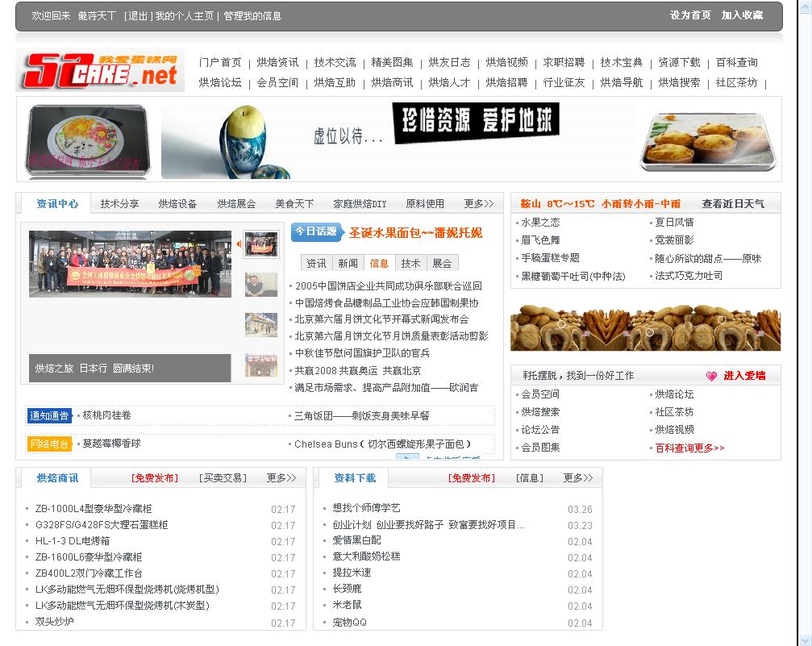Click the 52cake.net site logo
The height and width of the screenshot is (646, 812).
click(x=101, y=70)
